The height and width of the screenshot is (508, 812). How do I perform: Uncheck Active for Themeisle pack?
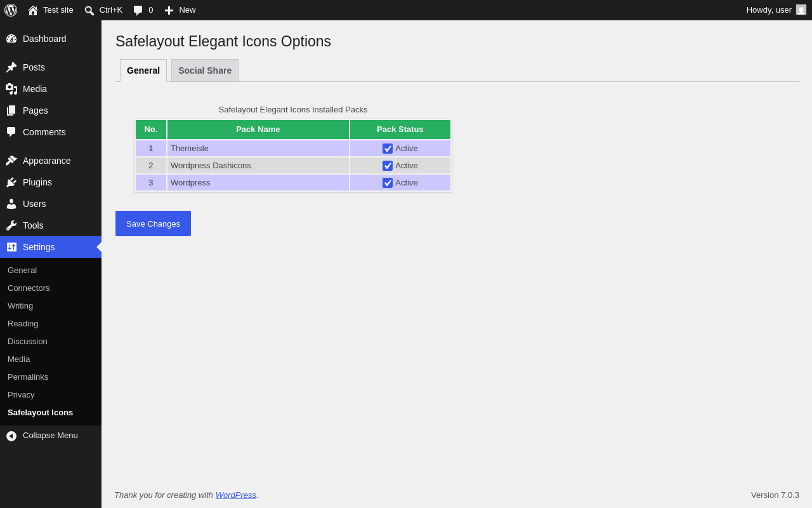(x=388, y=149)
